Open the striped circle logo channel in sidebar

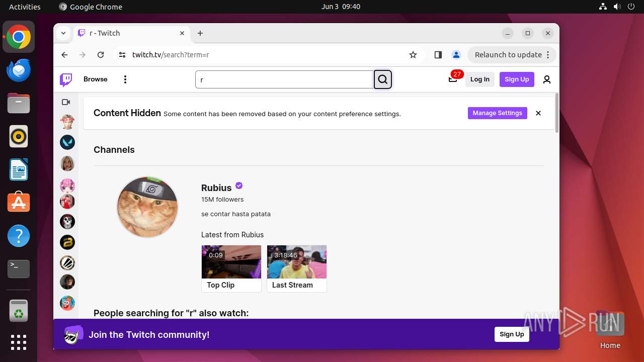pos(67,262)
